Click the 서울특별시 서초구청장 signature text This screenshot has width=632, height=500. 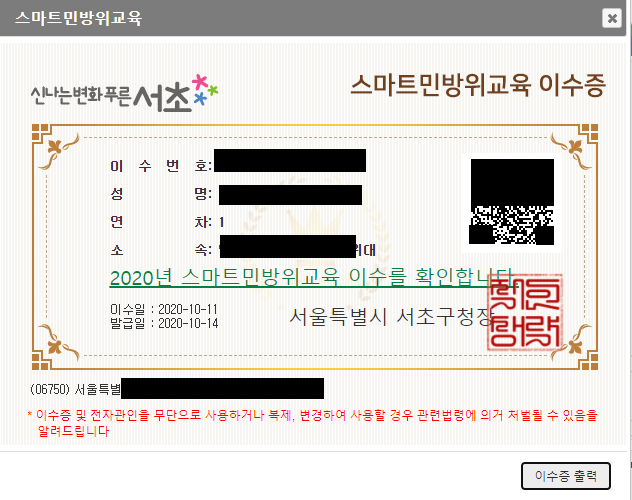pos(391,317)
